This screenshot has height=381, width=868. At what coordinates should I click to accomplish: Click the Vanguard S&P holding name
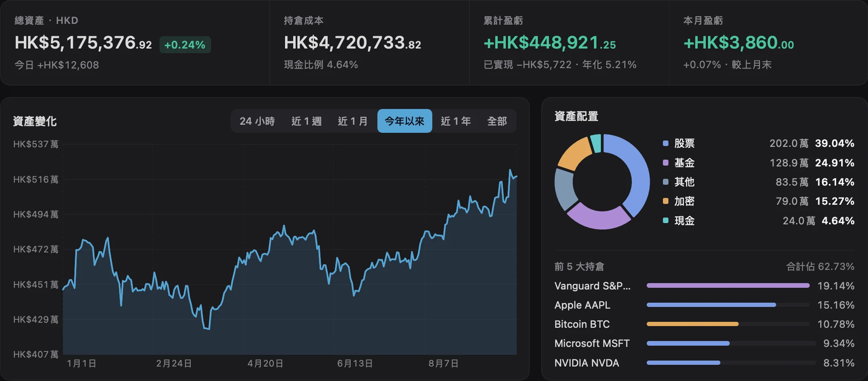(592, 286)
